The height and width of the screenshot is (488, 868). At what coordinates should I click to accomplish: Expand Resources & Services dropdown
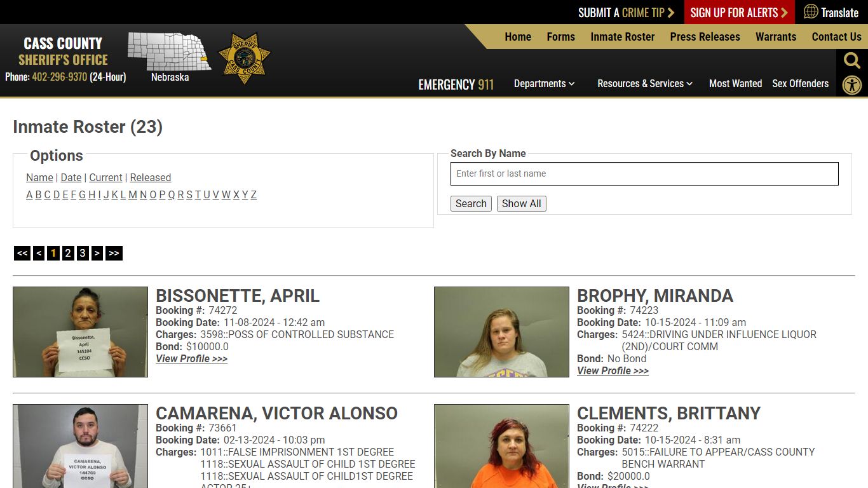point(645,83)
